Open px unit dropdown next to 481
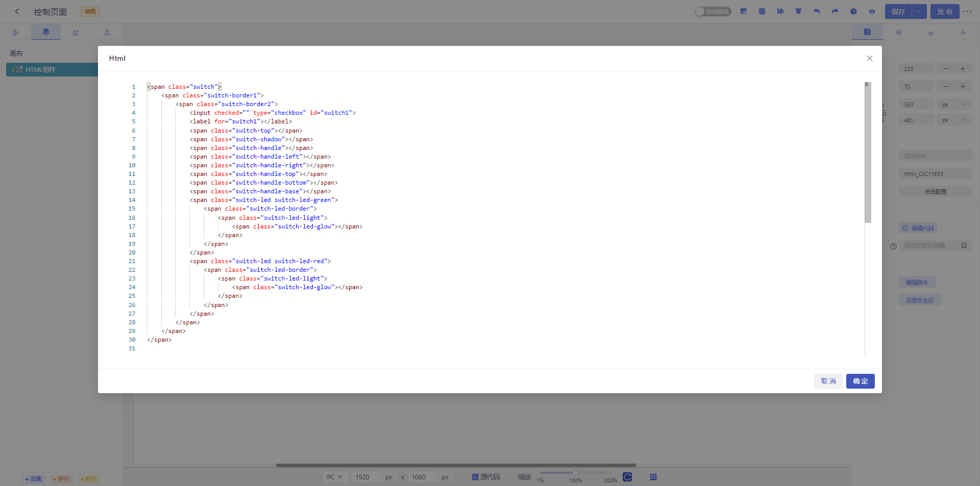 954,120
